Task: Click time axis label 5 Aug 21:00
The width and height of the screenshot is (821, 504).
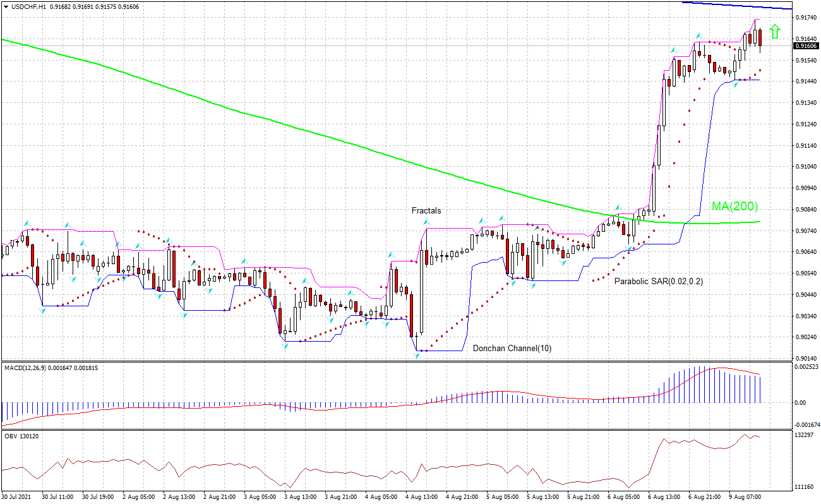Action: coord(584,497)
